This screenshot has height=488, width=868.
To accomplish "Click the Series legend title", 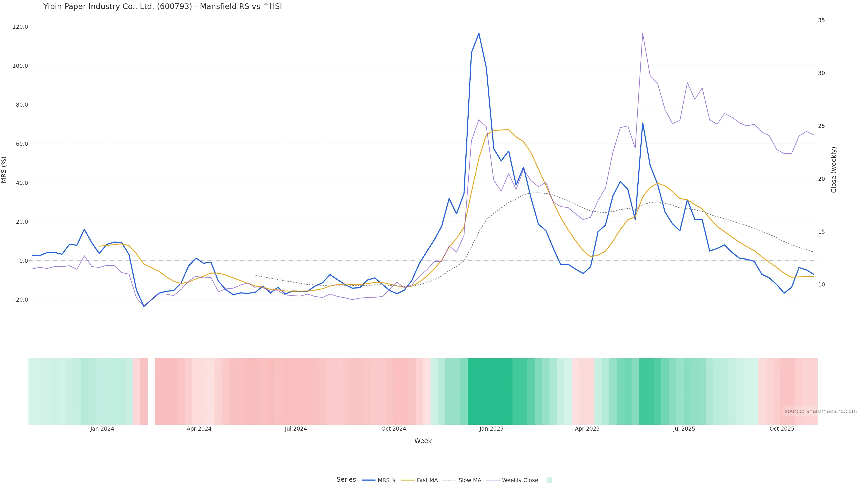I will pyautogui.click(x=346, y=480).
